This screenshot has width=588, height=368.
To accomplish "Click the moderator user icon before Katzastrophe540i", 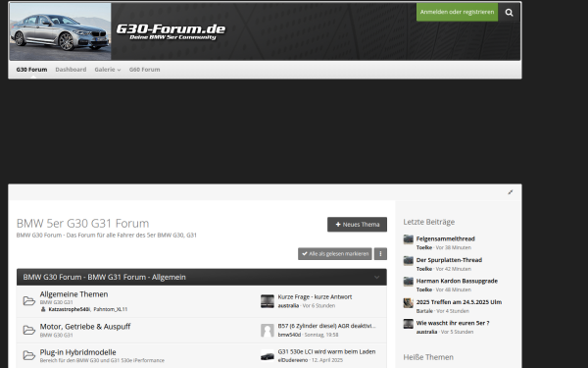I will (43, 309).
